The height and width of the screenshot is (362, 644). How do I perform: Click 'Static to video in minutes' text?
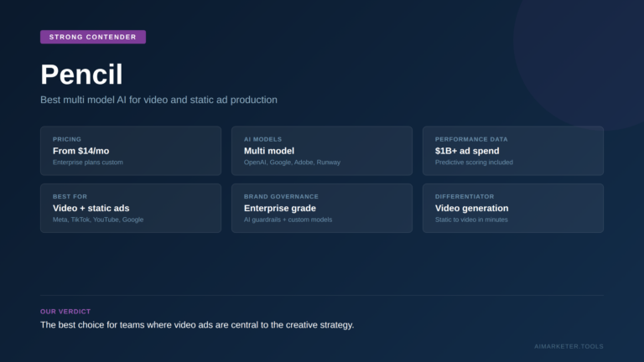click(x=471, y=220)
